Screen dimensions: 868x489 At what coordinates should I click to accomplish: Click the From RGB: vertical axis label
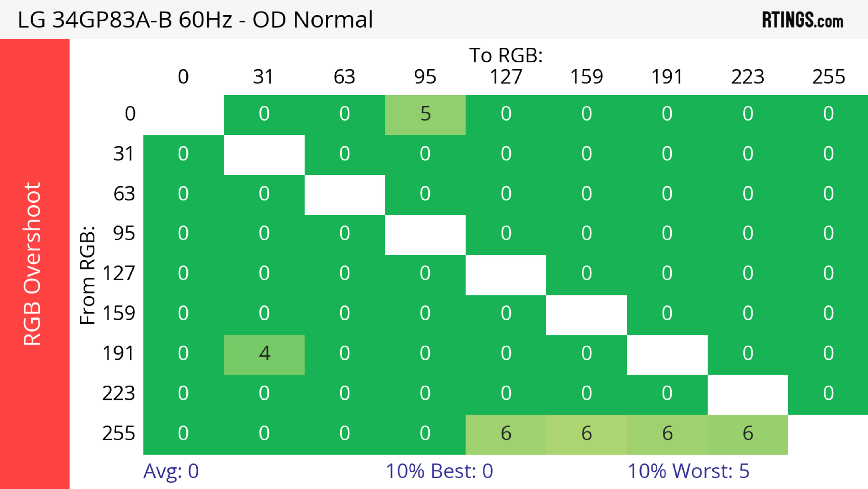coord(87,275)
